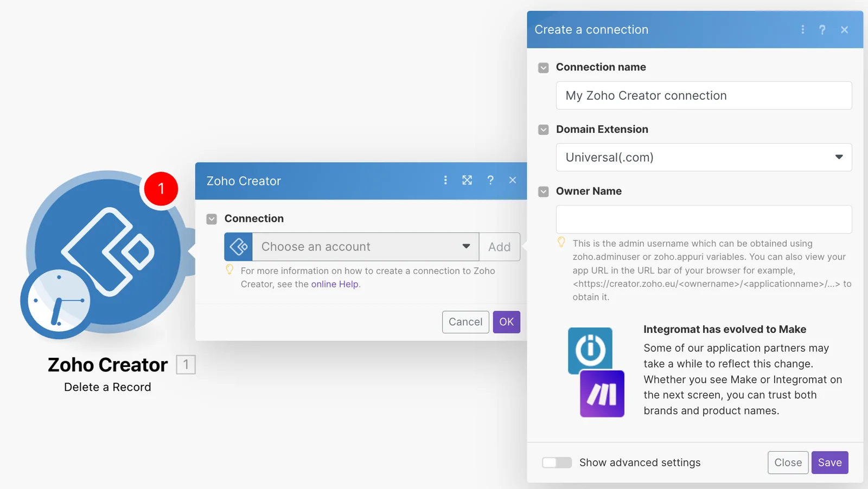This screenshot has width=868, height=489.
Task: Click the module number 1 box
Action: click(186, 364)
